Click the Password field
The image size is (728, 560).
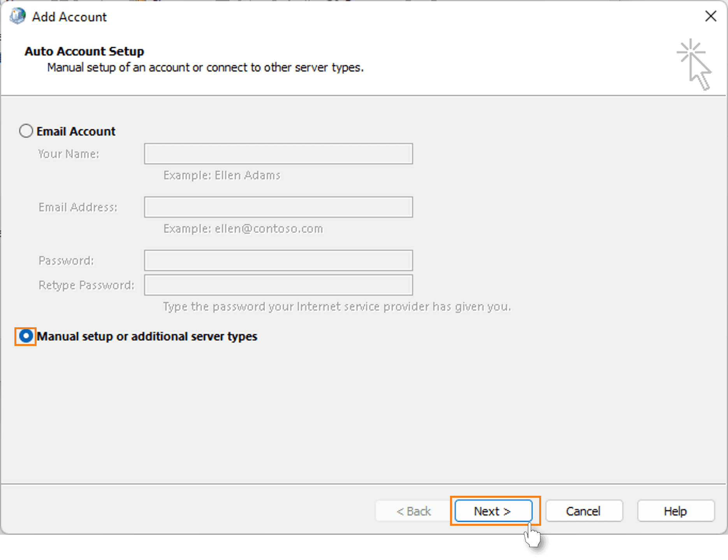pos(278,260)
